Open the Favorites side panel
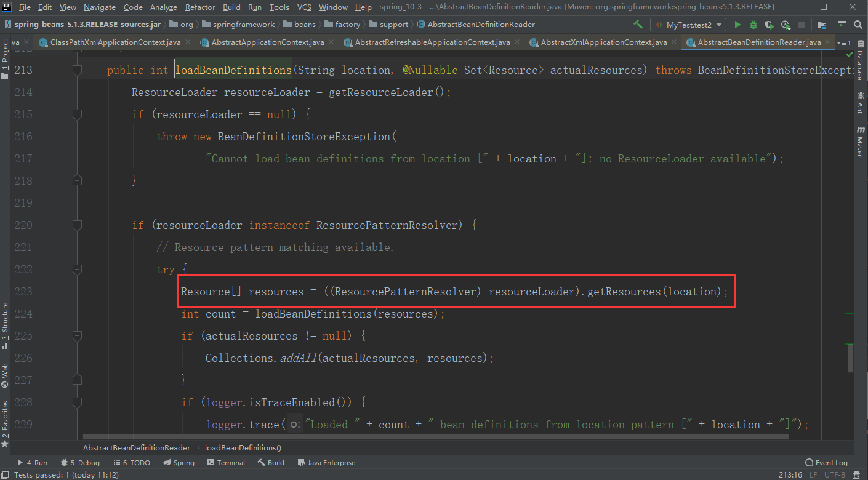The height and width of the screenshot is (480, 868). click(x=5, y=424)
